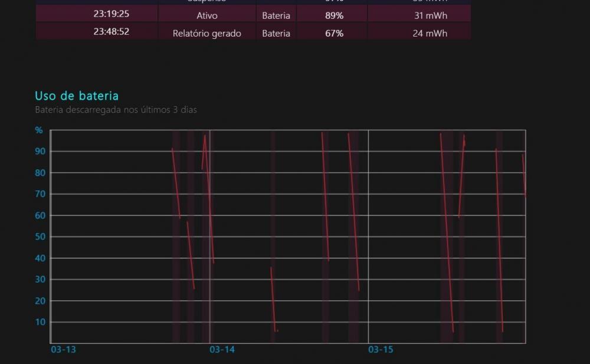This screenshot has height=364, width=590.
Task: Select the 90 label on the vertical axis
Action: [x=40, y=151]
